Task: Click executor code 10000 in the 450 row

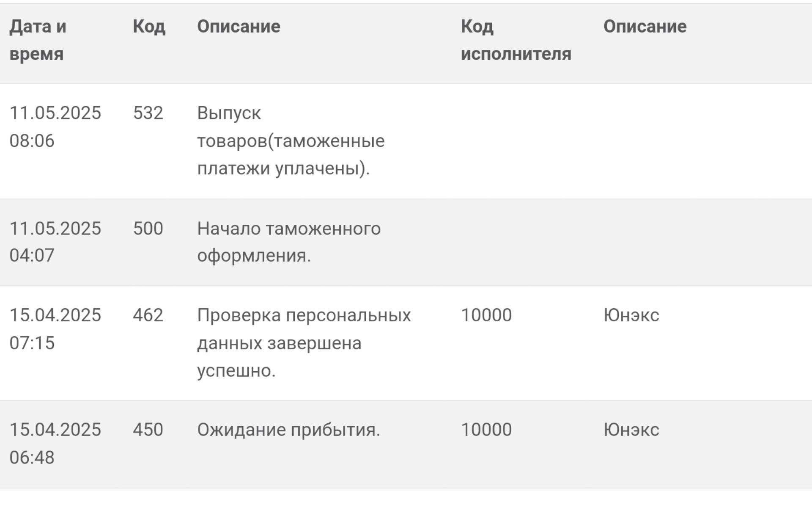Action: [486, 430]
